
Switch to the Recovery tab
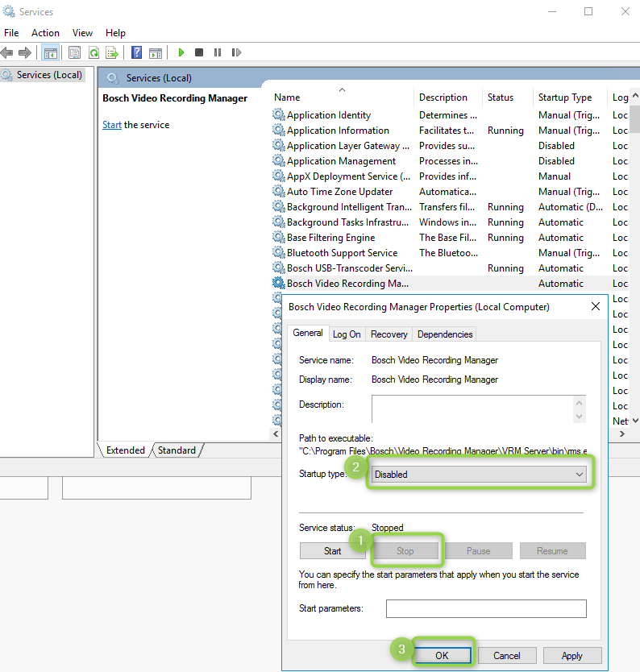coord(389,334)
